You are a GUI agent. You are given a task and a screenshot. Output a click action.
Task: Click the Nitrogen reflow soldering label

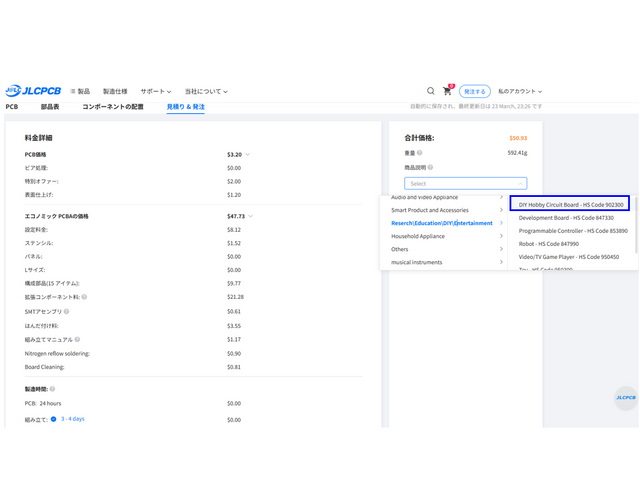pyautogui.click(x=57, y=353)
